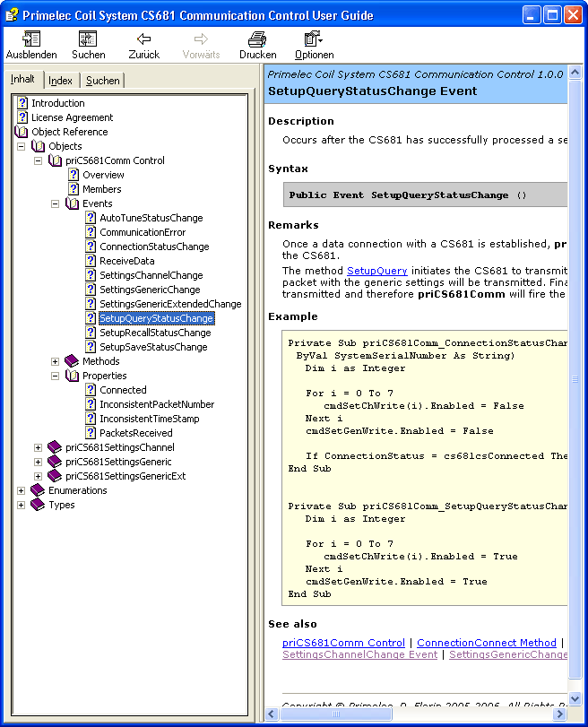Click the Enumerations closed book icon
Screen dimensions: 588x727
click(x=38, y=490)
